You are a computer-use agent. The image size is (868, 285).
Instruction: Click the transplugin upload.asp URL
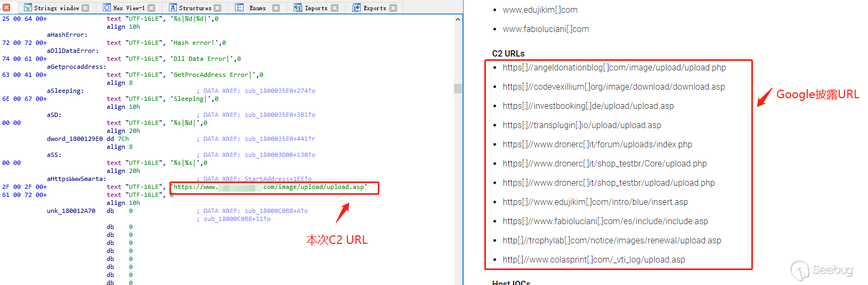click(582, 125)
